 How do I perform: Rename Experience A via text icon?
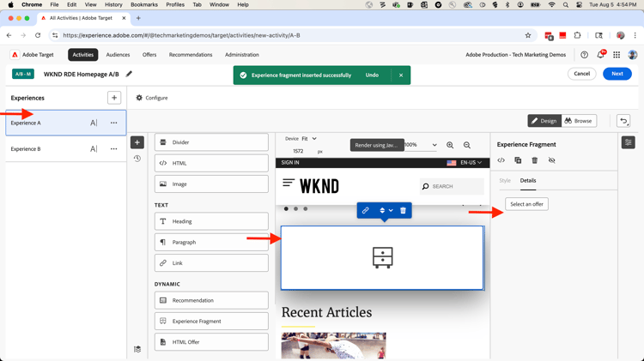coord(94,123)
